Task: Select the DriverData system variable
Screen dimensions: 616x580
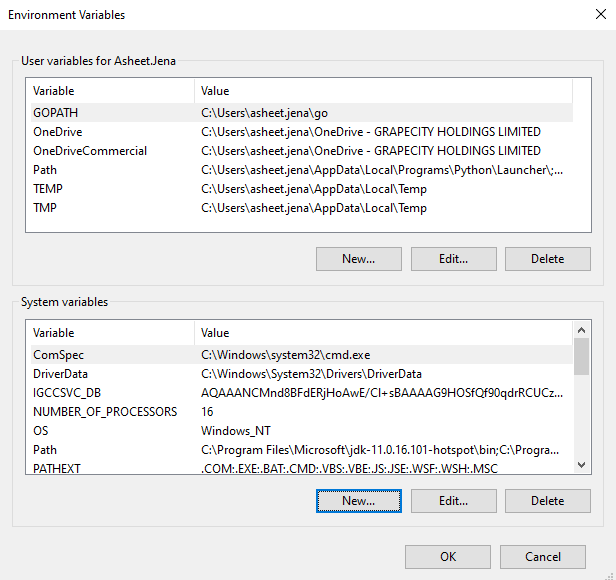Action: tap(62, 373)
